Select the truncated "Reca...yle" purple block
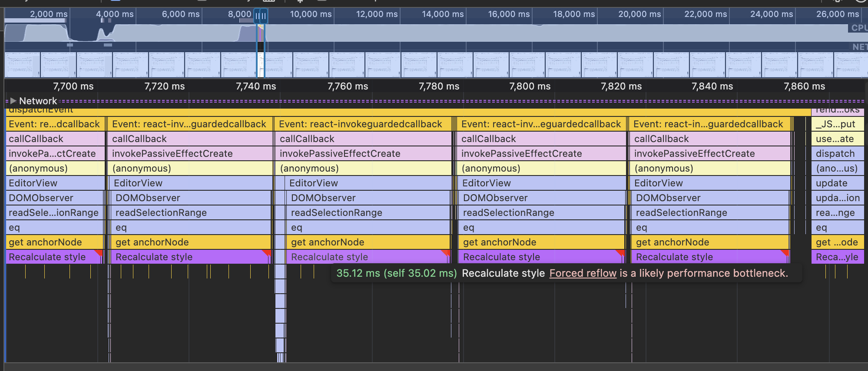The height and width of the screenshot is (371, 868). (837, 257)
